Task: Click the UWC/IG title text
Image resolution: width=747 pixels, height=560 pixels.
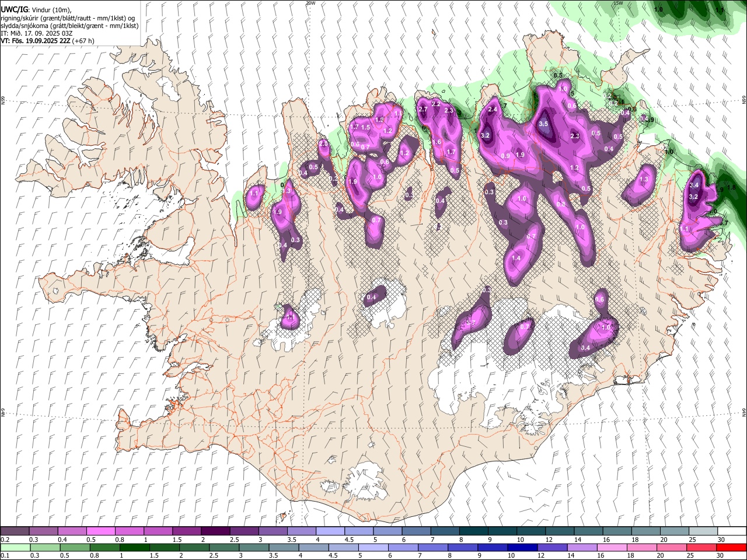Action: coord(14,10)
